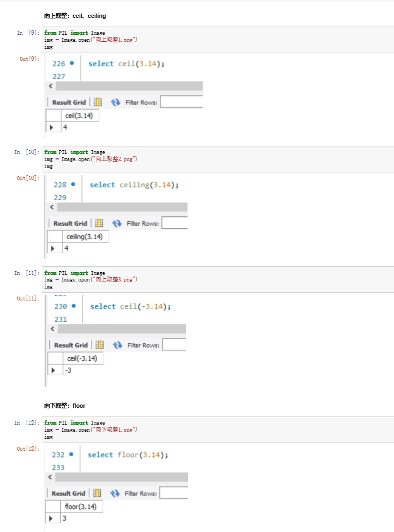Click row arrow beside floor(3.14) result 3
Viewport: 394px width, 532px height.
point(51,518)
